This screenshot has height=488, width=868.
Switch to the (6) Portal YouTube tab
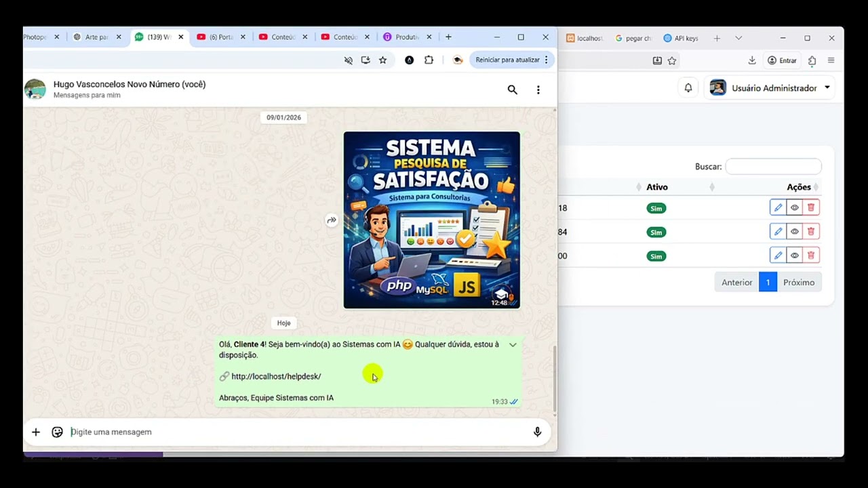(x=220, y=37)
